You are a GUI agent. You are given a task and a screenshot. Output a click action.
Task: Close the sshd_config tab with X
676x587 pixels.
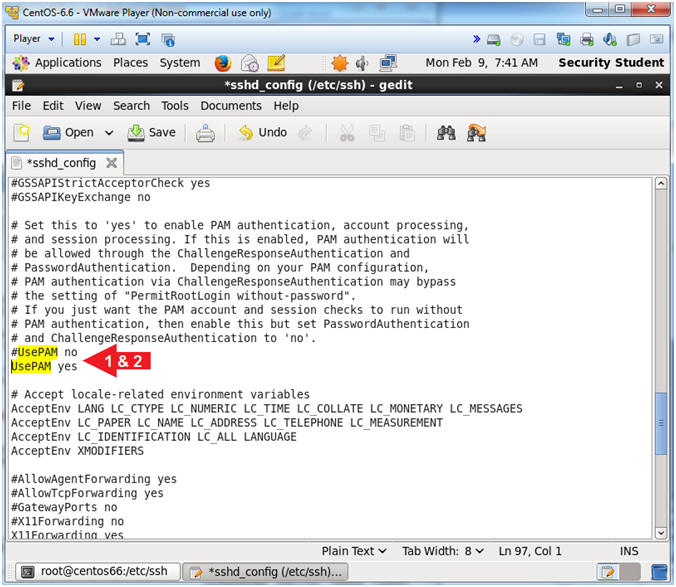pos(112,163)
